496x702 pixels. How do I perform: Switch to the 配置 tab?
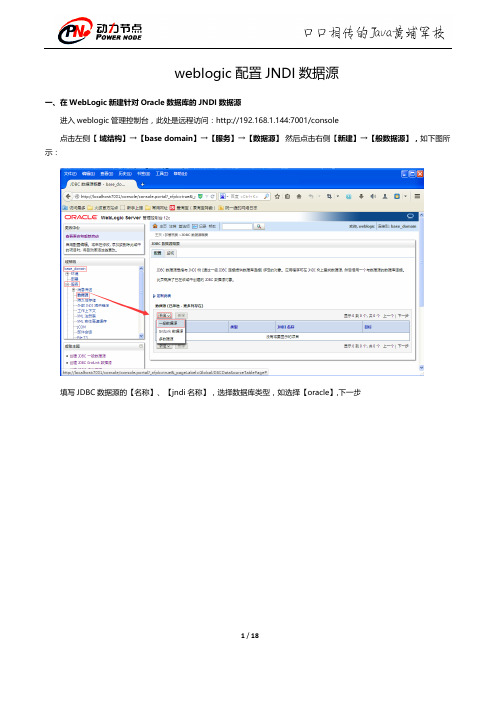[158, 253]
